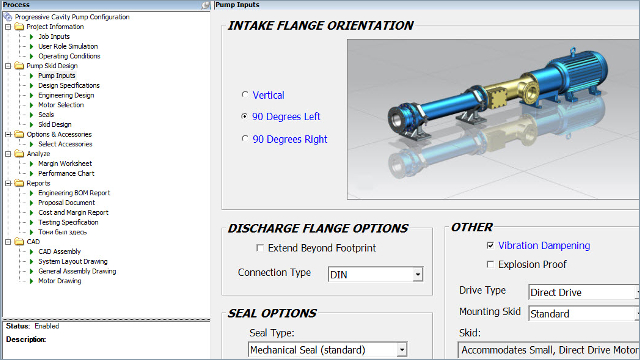Tick the Explosion Proof checkbox
This screenshot has height=360, width=640.
click(490, 264)
